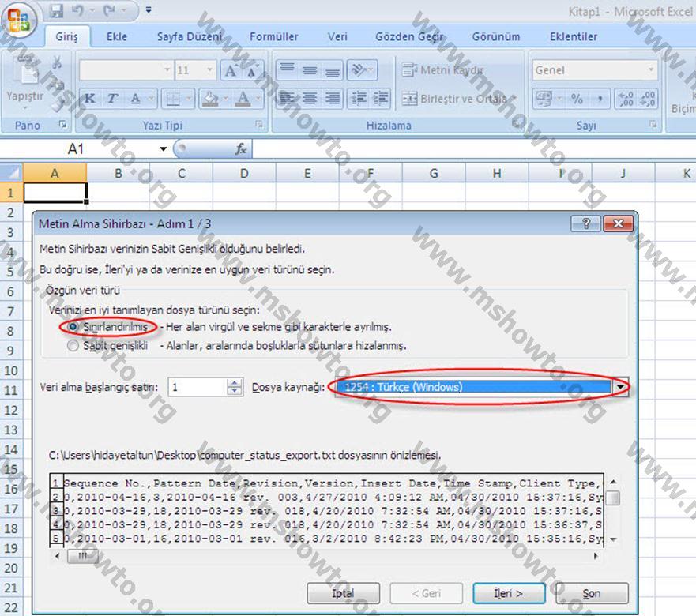Increase decimal places

point(626,99)
